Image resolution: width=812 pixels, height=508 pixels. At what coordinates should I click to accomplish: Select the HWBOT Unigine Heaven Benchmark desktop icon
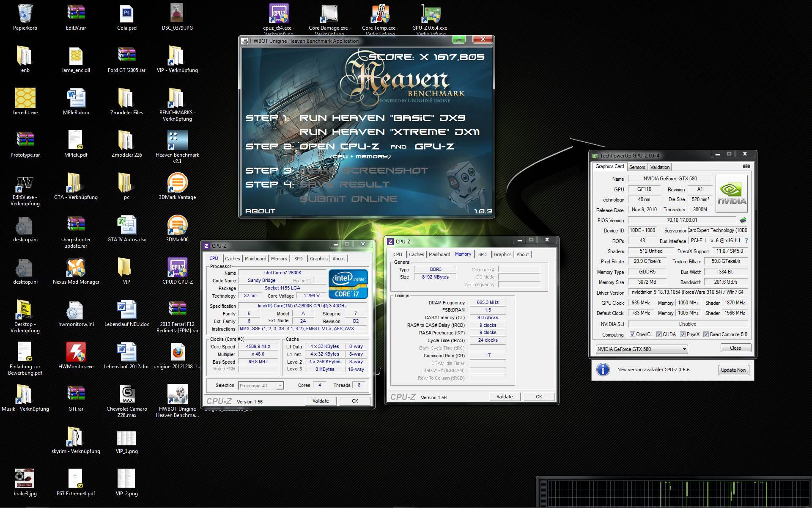[177, 395]
